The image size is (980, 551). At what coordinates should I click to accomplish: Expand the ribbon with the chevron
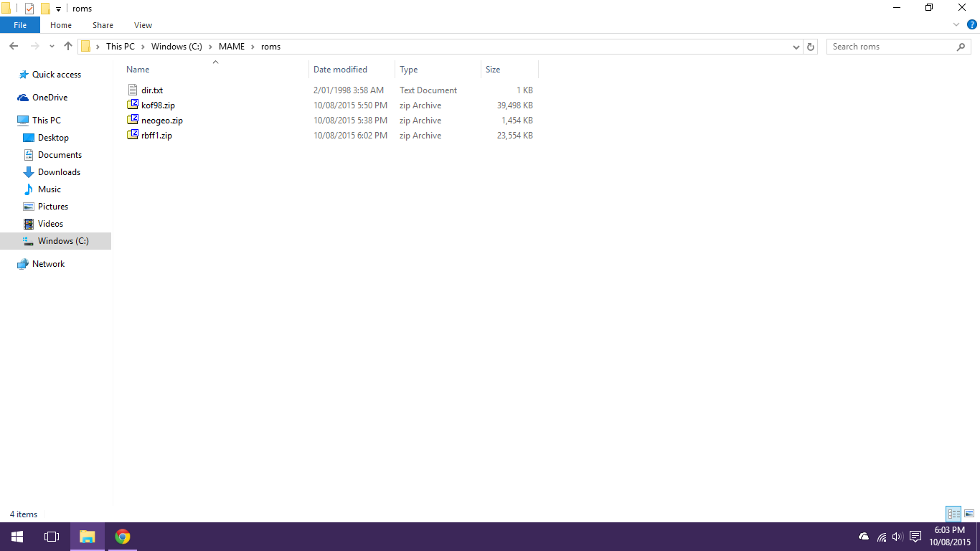click(x=956, y=24)
